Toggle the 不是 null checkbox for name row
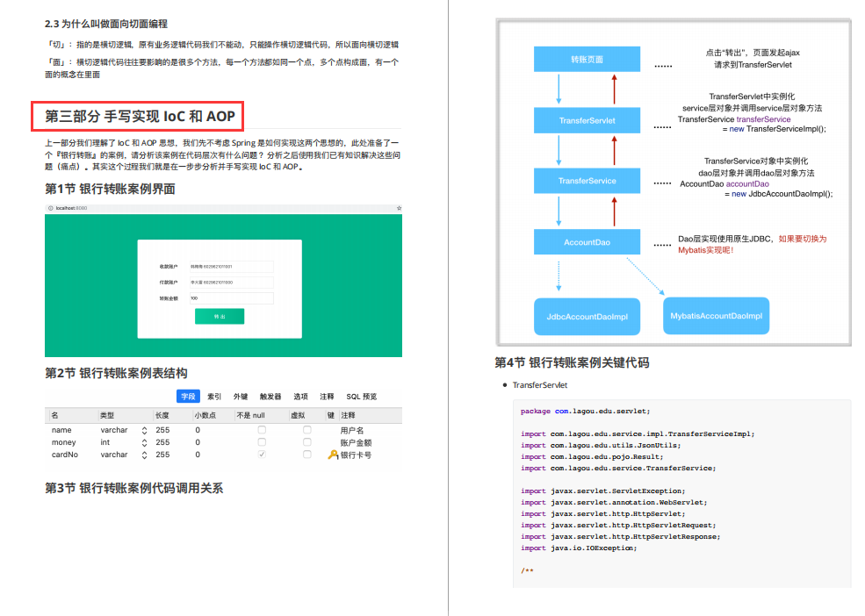 click(x=262, y=430)
